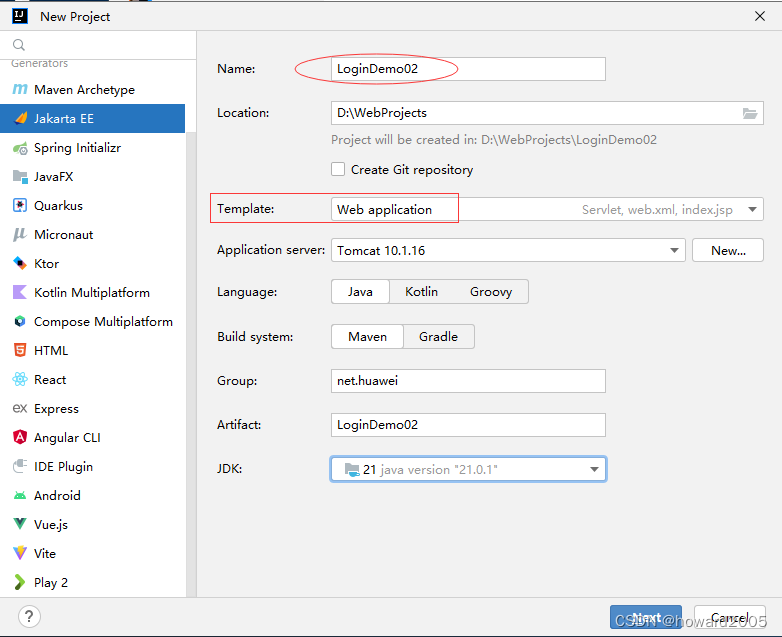Open the Template dropdown arrow
This screenshot has height=637, width=782.
coord(753,210)
